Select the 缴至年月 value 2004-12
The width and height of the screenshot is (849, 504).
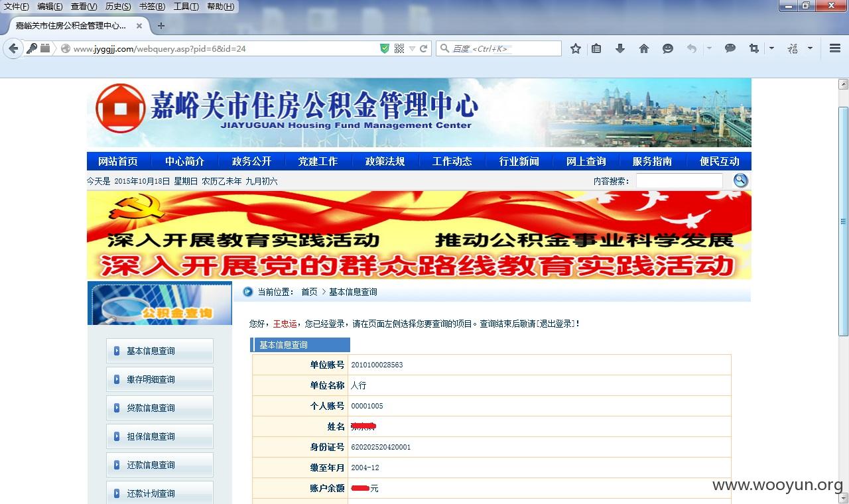point(365,468)
